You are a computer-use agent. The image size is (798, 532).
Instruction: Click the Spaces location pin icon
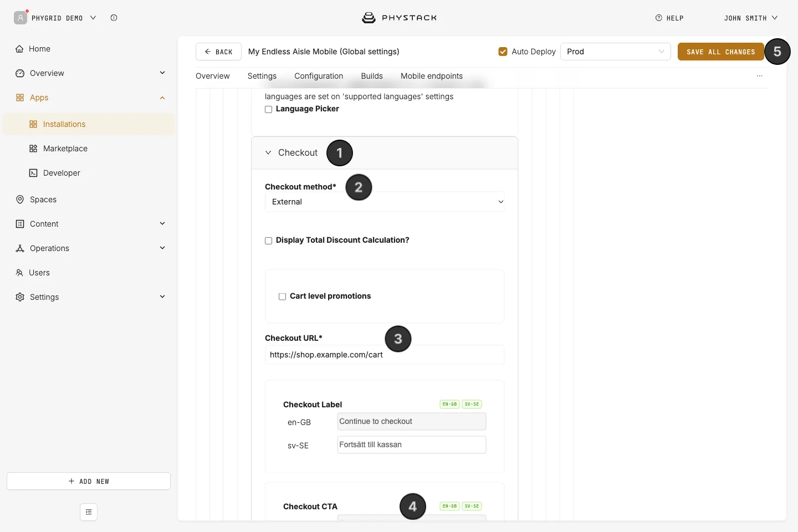coord(20,199)
